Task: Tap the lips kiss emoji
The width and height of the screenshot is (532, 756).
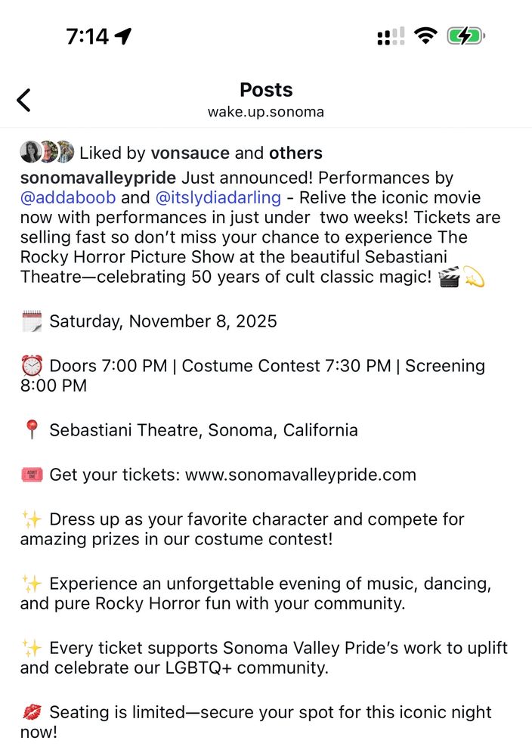Action: pyautogui.click(x=32, y=712)
